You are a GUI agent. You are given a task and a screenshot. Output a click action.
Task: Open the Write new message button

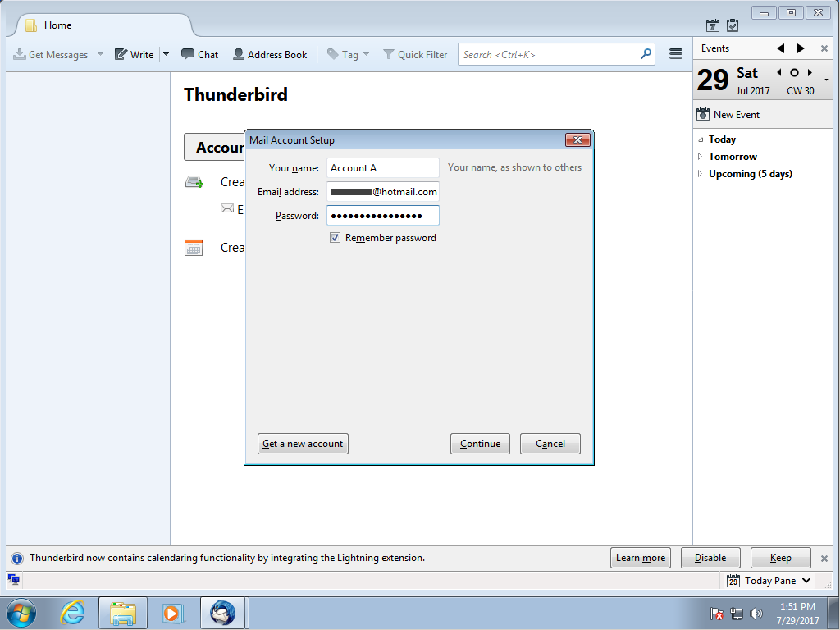pos(135,55)
